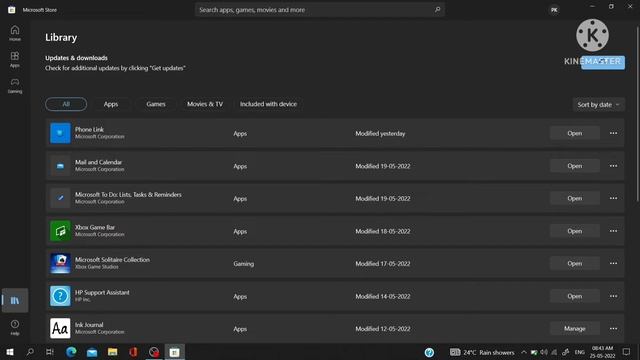Image resolution: width=640 pixels, height=360 pixels.
Task: Open HP Support Assistant
Action: click(574, 296)
